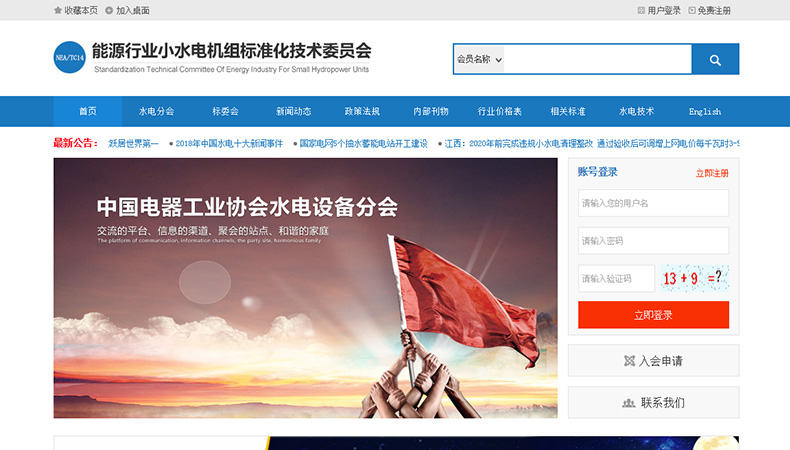The image size is (790, 450).
Task: Click the captcha code input field
Action: (617, 278)
